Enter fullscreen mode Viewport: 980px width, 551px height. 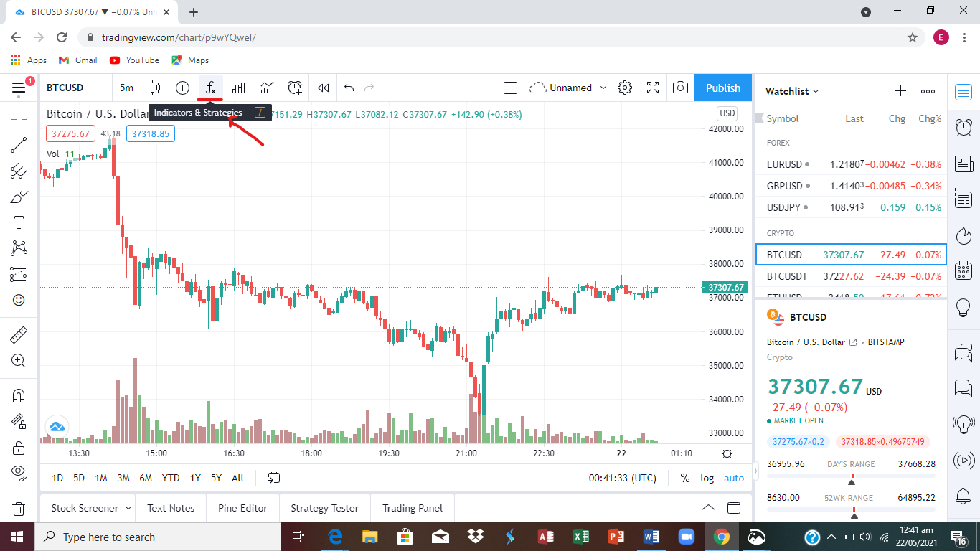point(653,88)
